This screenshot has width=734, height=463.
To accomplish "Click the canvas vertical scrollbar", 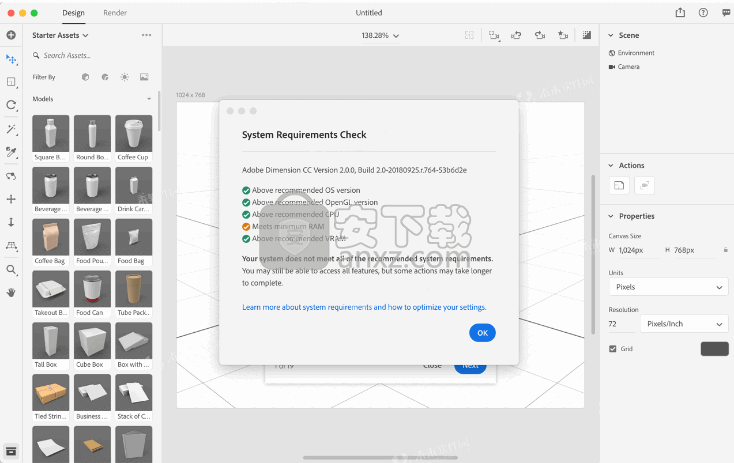I will click(x=593, y=255).
